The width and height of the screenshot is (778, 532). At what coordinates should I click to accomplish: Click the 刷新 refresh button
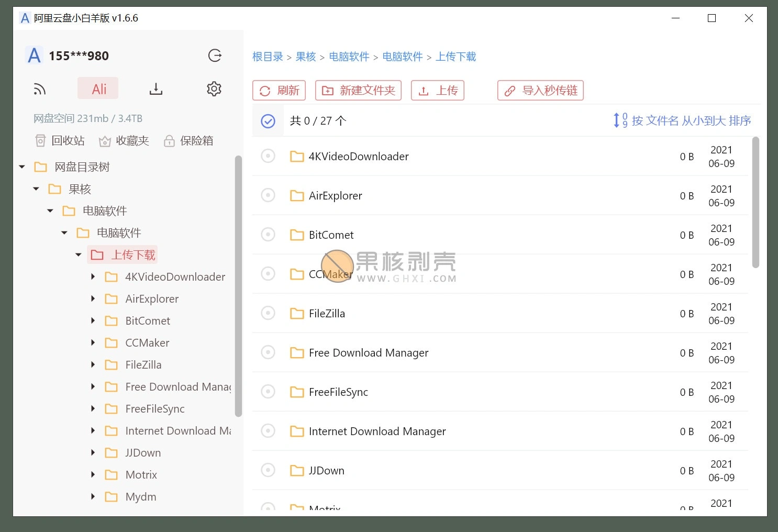pos(279,90)
